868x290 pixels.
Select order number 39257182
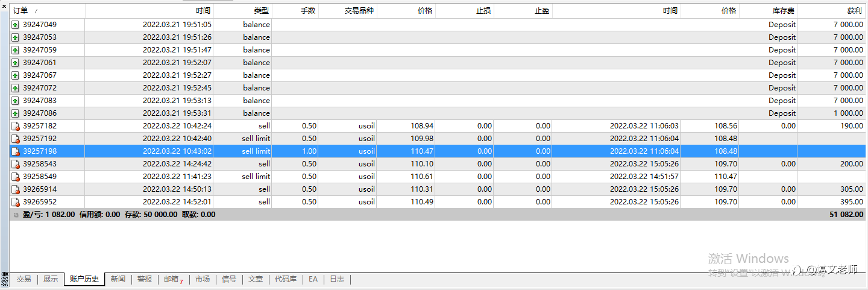40,126
